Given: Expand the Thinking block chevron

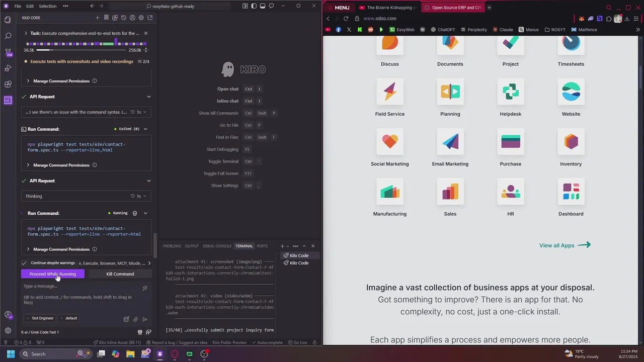Looking at the screenshot, I should tap(145, 196).
